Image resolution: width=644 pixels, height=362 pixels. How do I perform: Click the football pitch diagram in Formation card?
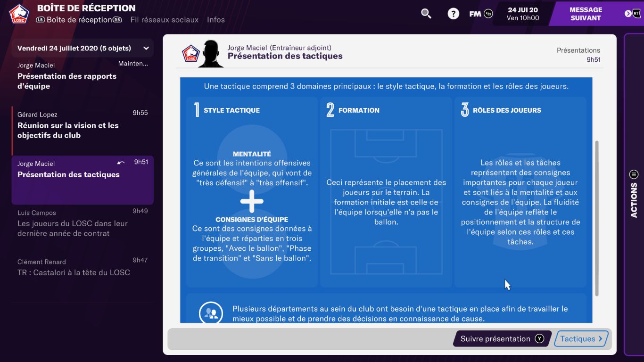pos(386,202)
